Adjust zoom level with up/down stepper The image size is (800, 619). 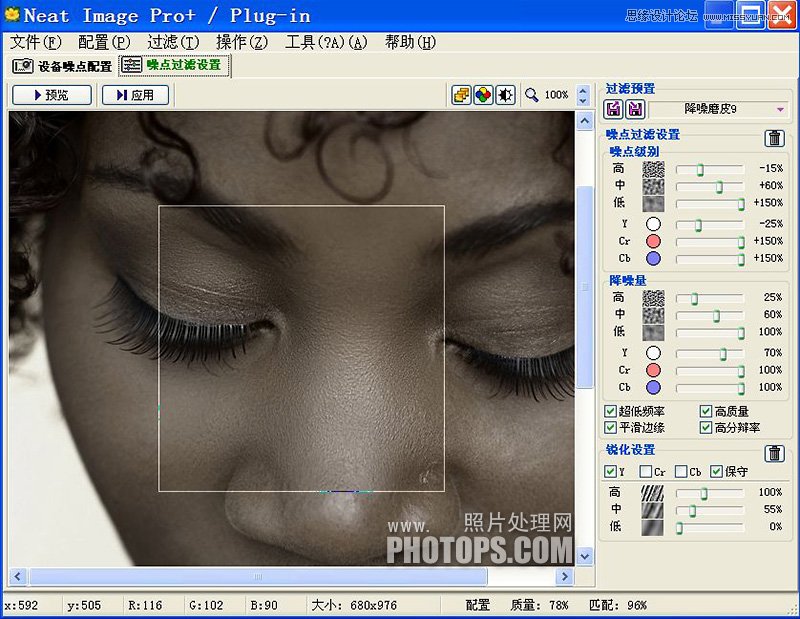coord(583,95)
